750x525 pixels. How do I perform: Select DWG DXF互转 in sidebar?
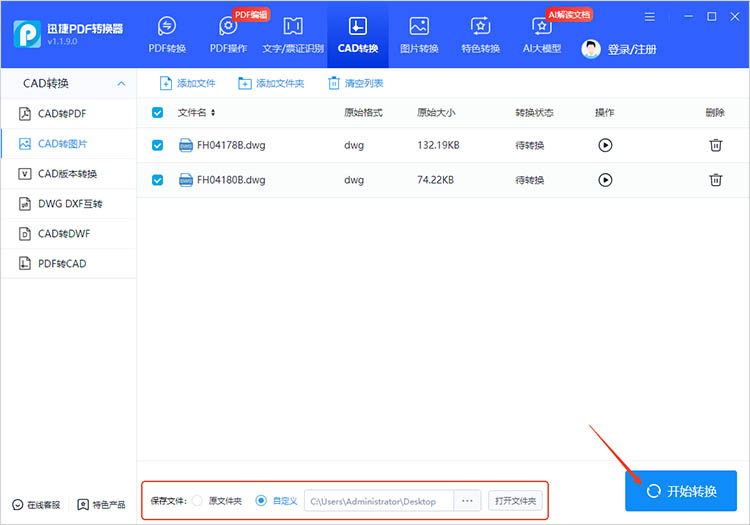tap(69, 204)
